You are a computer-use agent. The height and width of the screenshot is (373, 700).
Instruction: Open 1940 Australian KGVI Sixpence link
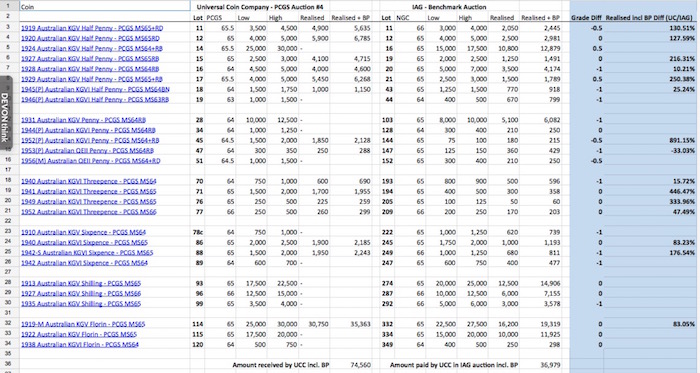(84, 242)
